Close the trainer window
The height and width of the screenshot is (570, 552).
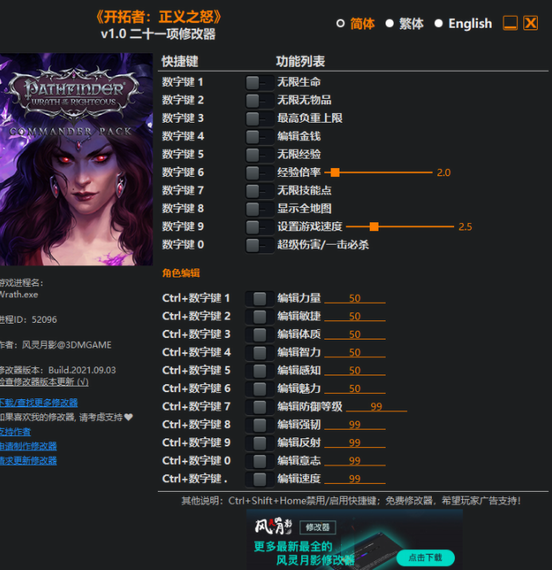(531, 23)
